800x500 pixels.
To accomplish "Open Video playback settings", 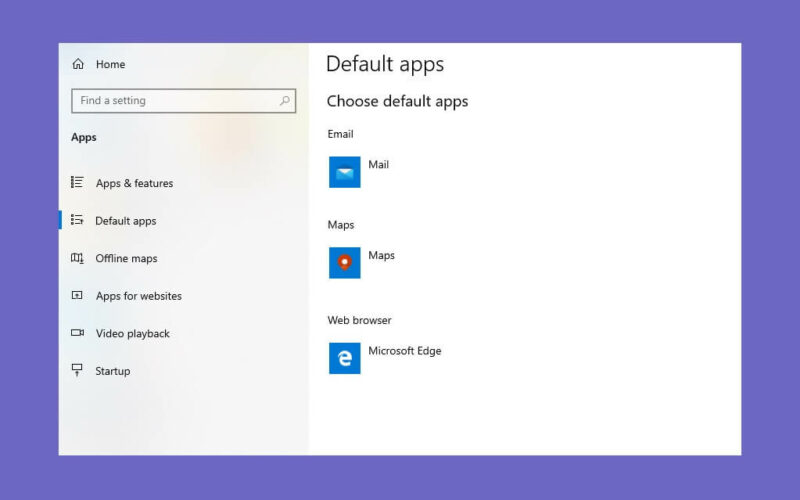I will pyautogui.click(x=132, y=334).
